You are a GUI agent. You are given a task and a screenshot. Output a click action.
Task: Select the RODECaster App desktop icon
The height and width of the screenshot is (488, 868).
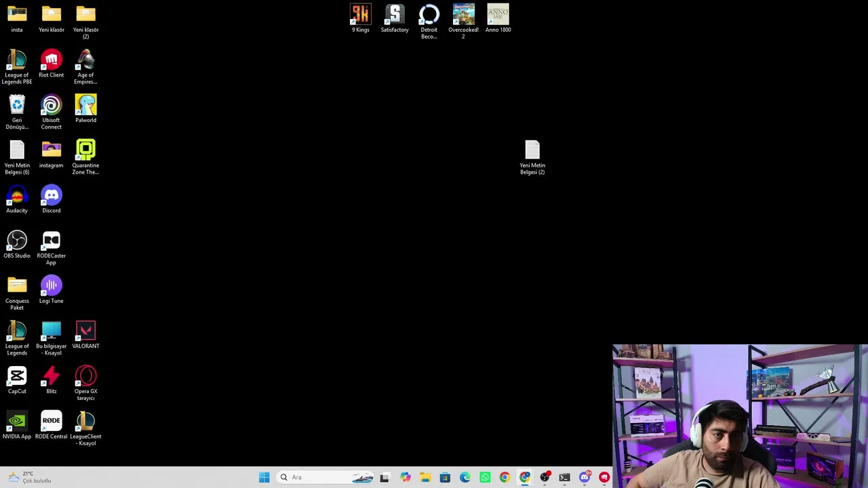pyautogui.click(x=52, y=248)
